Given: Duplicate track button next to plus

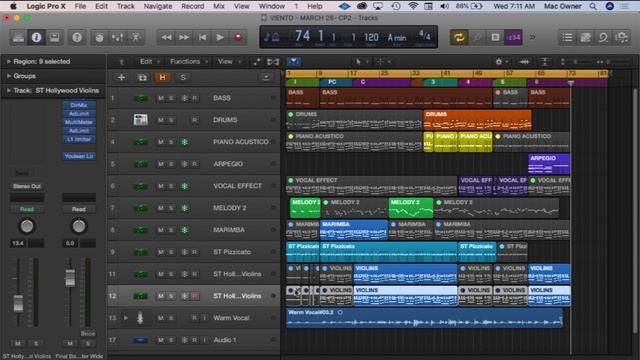Looking at the screenshot, I should (142, 77).
